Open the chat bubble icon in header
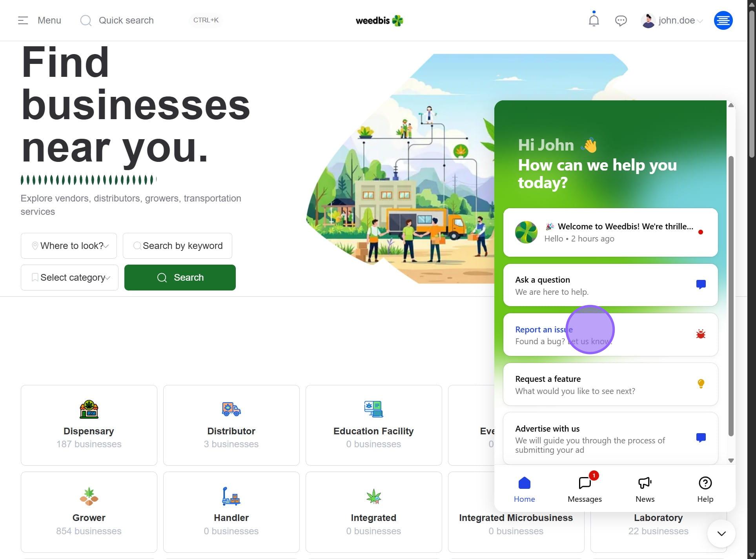The width and height of the screenshot is (756, 559). [x=621, y=20]
